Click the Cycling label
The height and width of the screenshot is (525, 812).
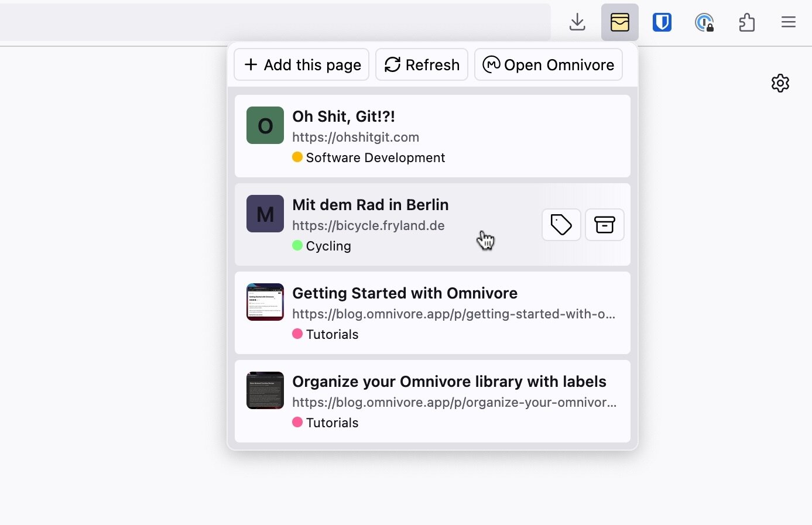[x=328, y=246]
